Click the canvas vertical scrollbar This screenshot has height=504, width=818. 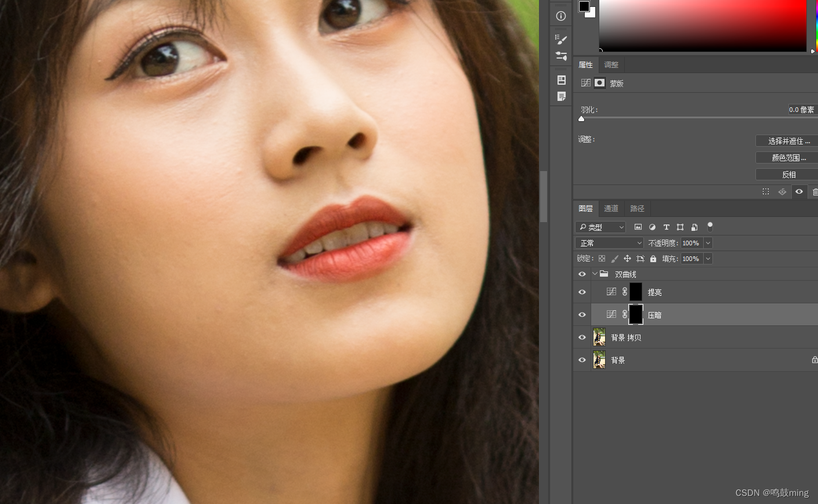pyautogui.click(x=544, y=197)
